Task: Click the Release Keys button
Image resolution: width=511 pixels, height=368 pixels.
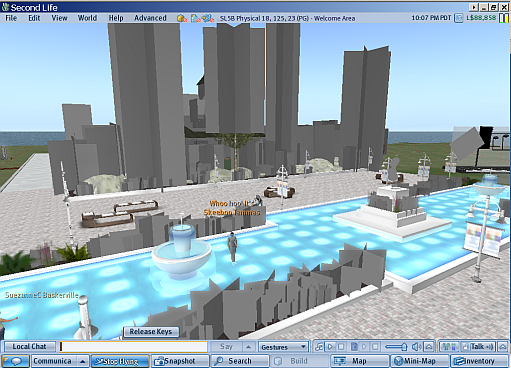Action: coord(151,331)
